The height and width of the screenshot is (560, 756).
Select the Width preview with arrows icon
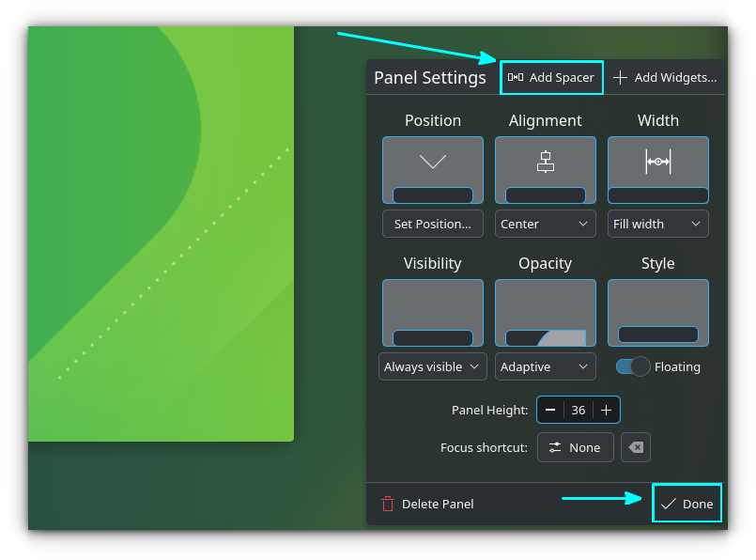pyautogui.click(x=657, y=169)
